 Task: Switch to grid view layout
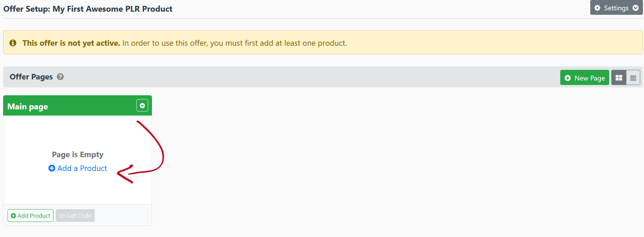[x=619, y=78]
